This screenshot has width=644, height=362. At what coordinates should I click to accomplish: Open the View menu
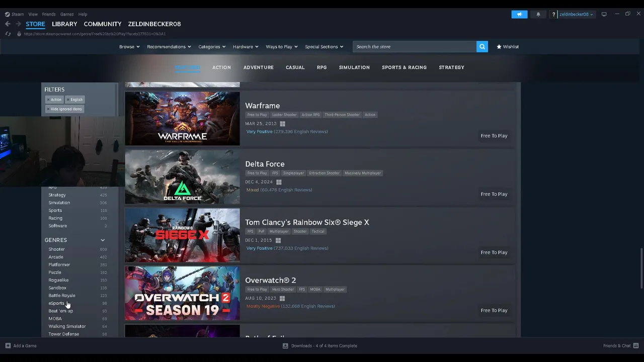33,14
